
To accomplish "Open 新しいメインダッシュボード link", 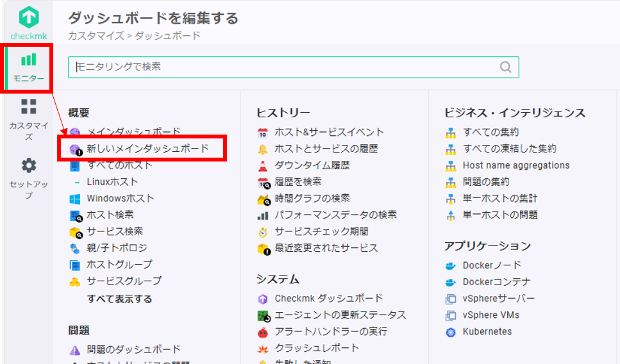I will point(148,149).
